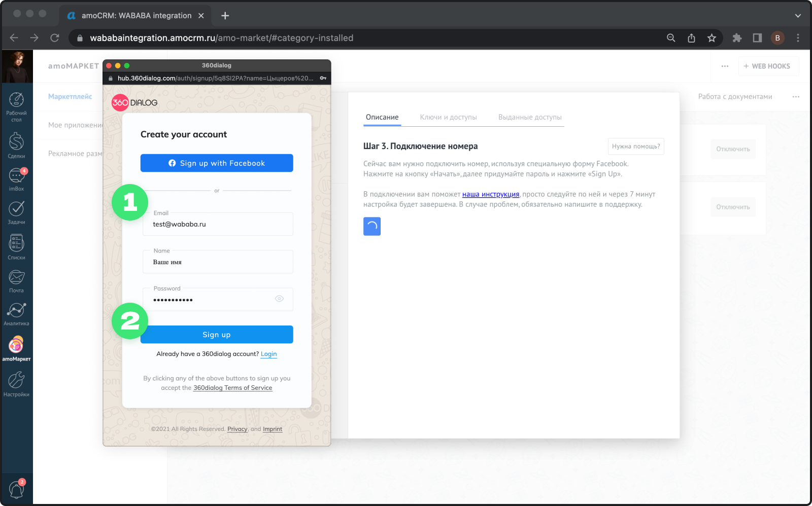812x506 pixels.
Task: Open imBox chat icon in sidebar
Action: 16,179
